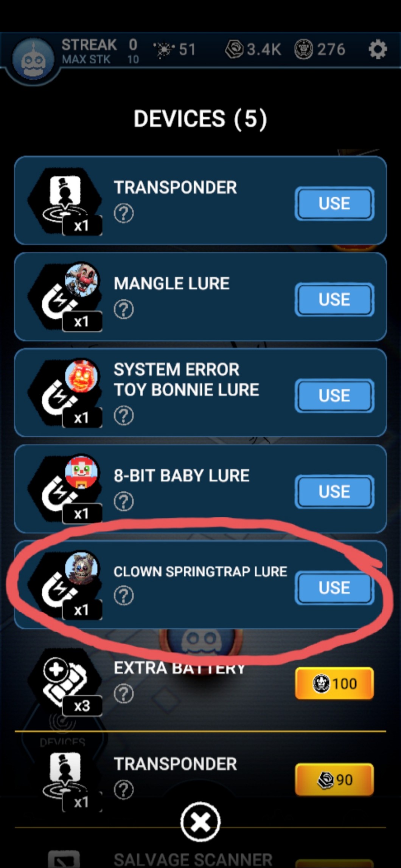Open settings gear icon
Viewport: 401px width, 868px height.
tap(378, 50)
